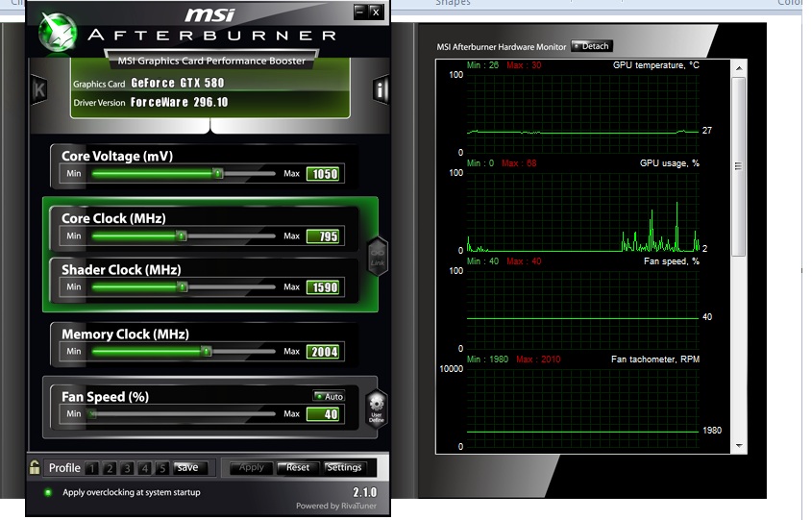The width and height of the screenshot is (812, 520).
Task: Click the ForceWare 296.10 driver version text
Action: (179, 102)
